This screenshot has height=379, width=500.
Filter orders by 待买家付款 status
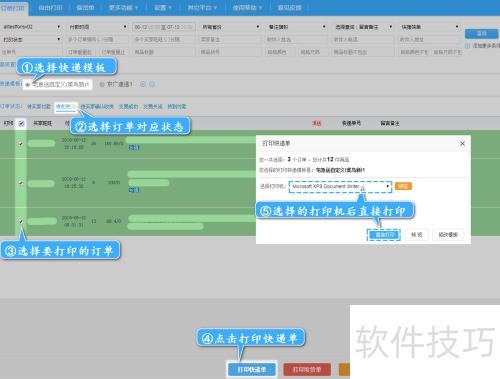pyautogui.click(x=39, y=107)
